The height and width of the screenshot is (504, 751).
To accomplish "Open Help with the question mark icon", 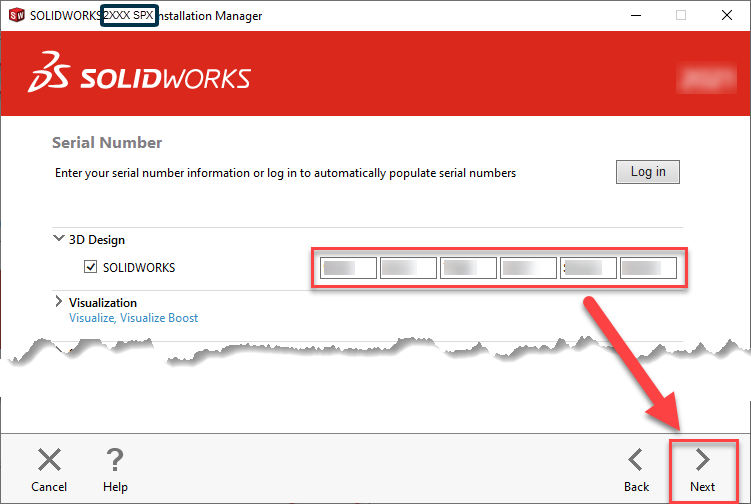I will click(x=115, y=460).
